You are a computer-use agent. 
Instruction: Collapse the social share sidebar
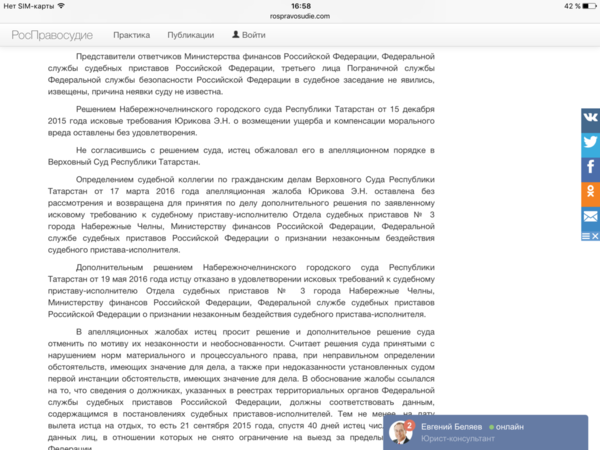tap(590, 235)
